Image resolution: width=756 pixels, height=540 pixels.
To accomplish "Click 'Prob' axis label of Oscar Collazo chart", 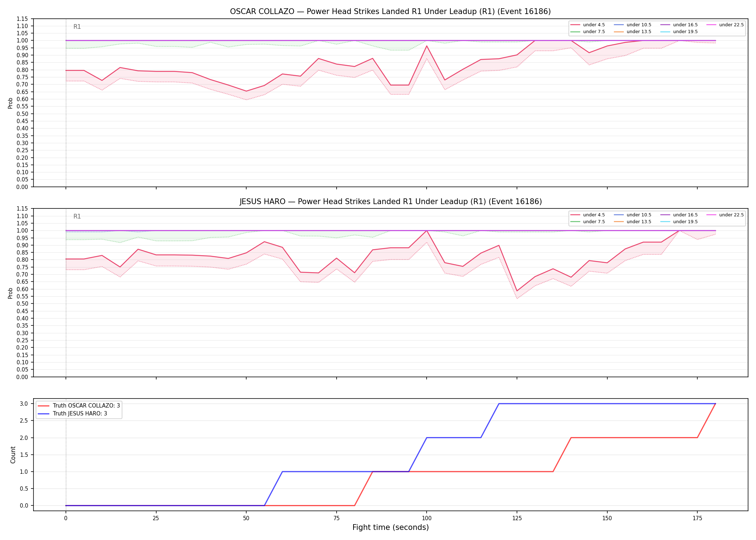I will click(x=10, y=103).
